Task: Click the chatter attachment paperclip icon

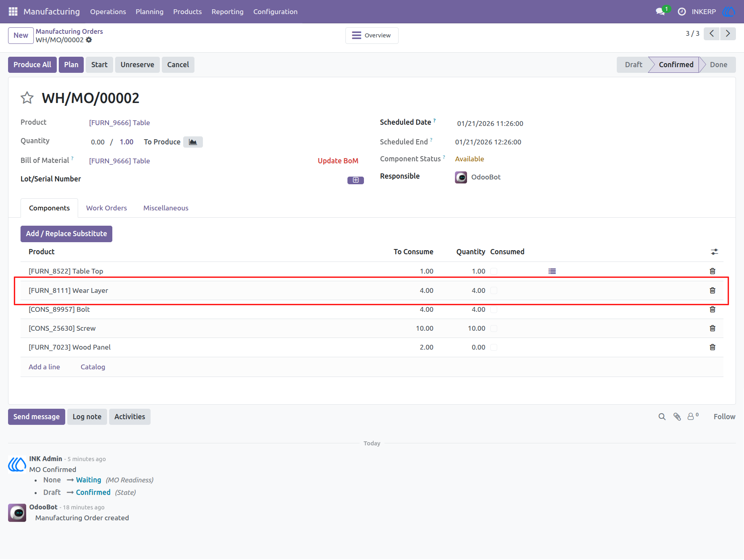Action: tap(677, 417)
